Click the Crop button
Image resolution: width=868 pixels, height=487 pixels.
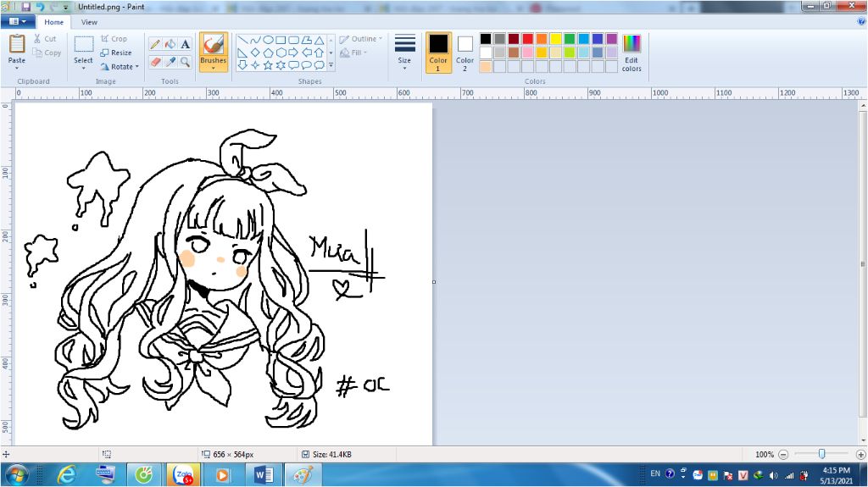click(x=114, y=39)
